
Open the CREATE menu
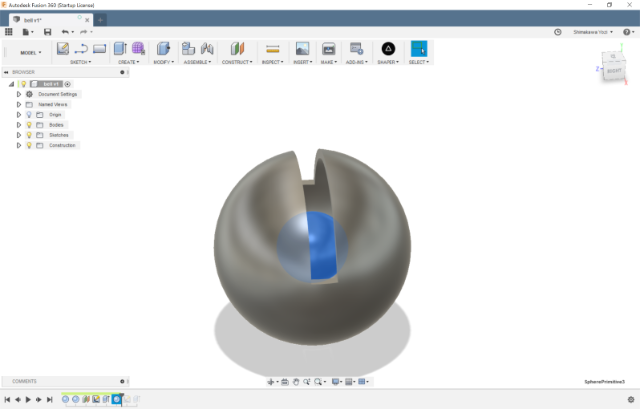tap(129, 62)
